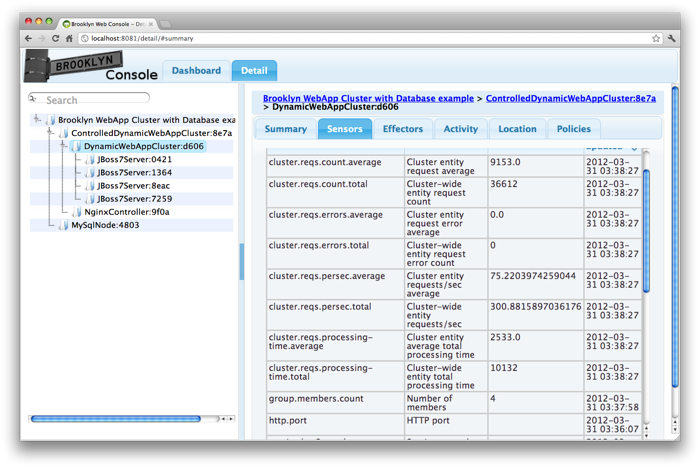Follow the Brooklyn WebApp Cluster breadcrumb link
Image resolution: width=700 pixels, height=468 pixels.
366,99
